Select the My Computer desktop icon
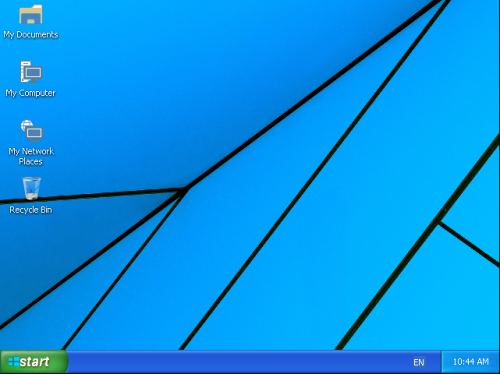The image size is (500, 374). [x=31, y=72]
